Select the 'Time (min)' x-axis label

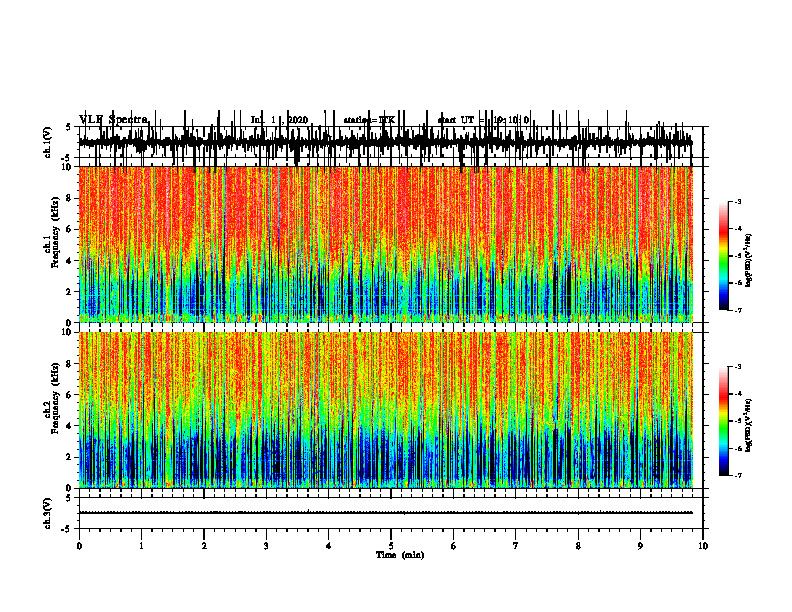(400, 555)
